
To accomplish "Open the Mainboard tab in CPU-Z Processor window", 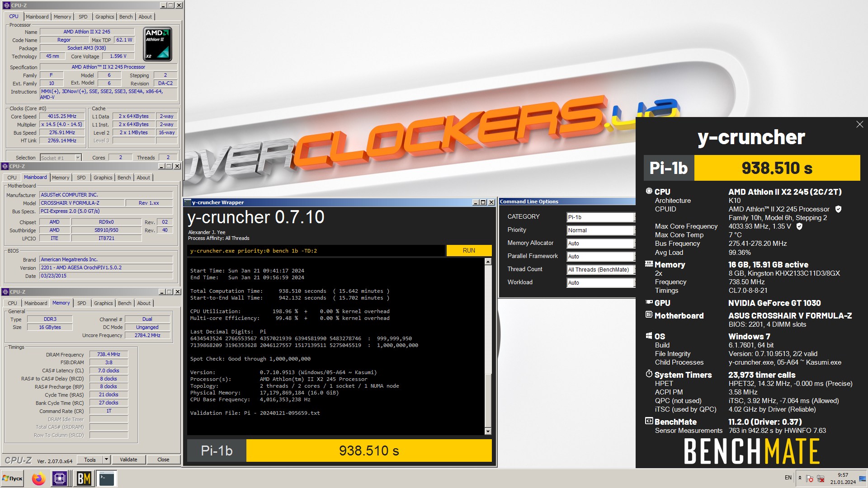I will tap(37, 17).
